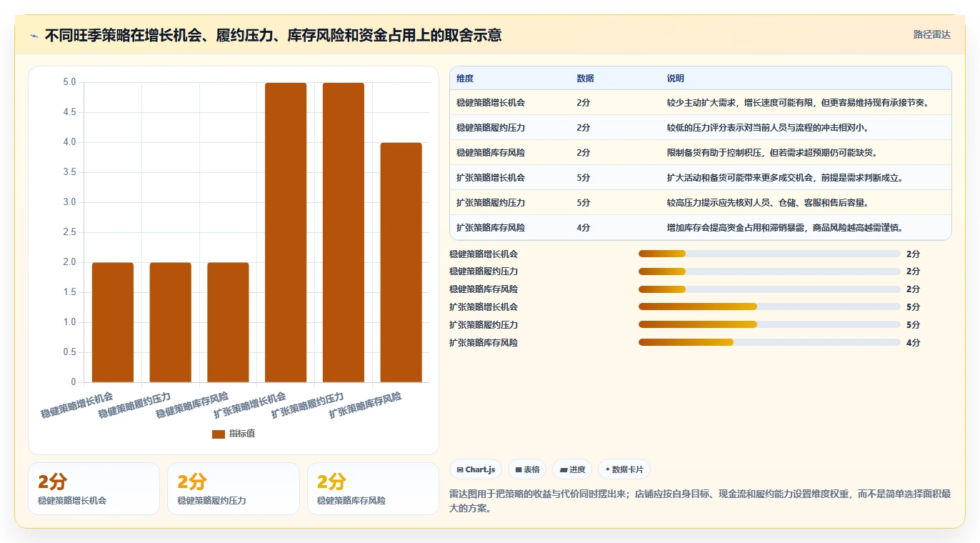Click the lightning icon beside the page title

point(34,35)
